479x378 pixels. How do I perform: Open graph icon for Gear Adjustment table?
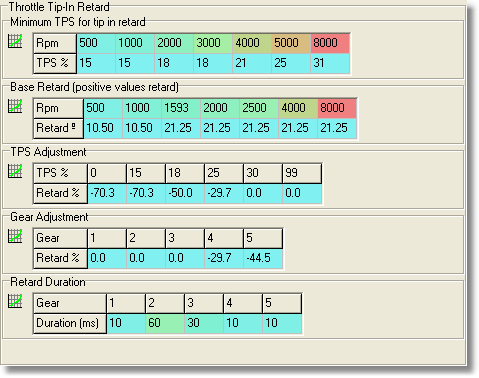15,236
